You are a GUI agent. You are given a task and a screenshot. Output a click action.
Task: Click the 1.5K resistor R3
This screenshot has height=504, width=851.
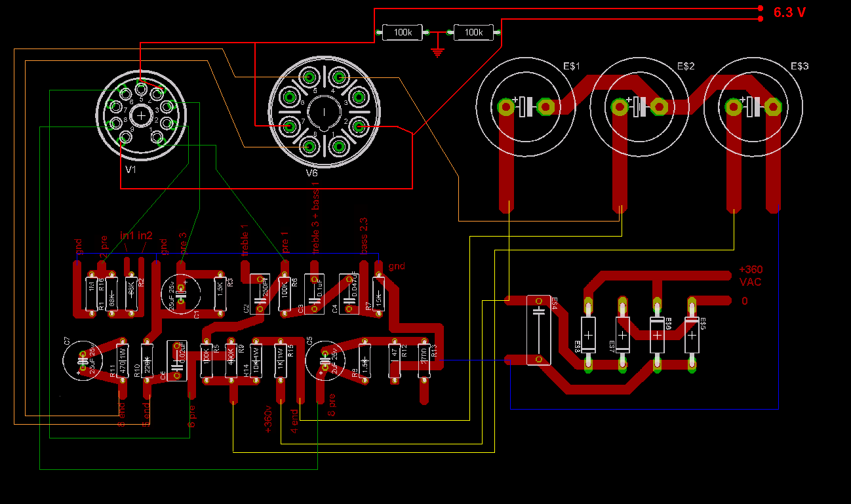(x=221, y=293)
